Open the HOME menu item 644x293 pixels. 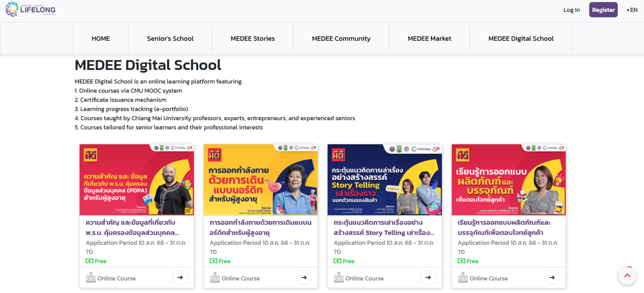(101, 39)
